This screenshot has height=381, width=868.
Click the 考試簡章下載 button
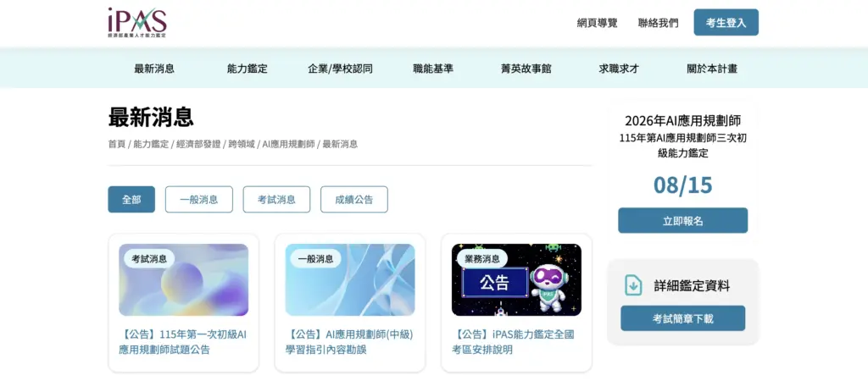[x=682, y=318]
